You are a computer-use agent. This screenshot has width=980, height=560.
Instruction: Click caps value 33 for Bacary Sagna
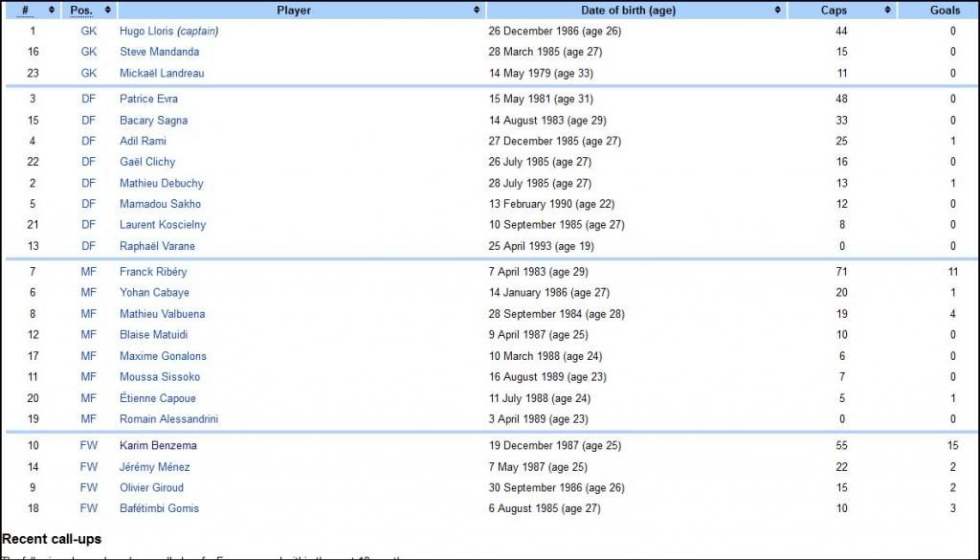click(x=842, y=120)
